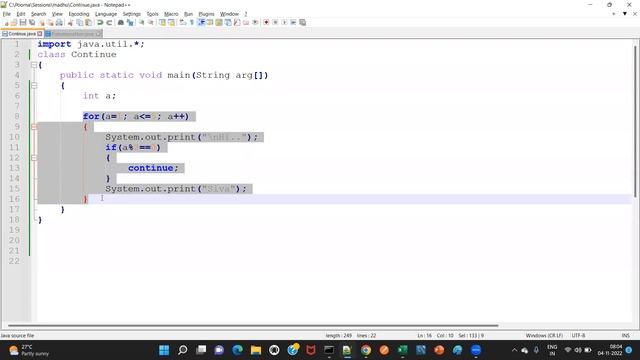The image size is (640, 360).
Task: Open Find with the binoculars icon
Action: tap(121, 23)
